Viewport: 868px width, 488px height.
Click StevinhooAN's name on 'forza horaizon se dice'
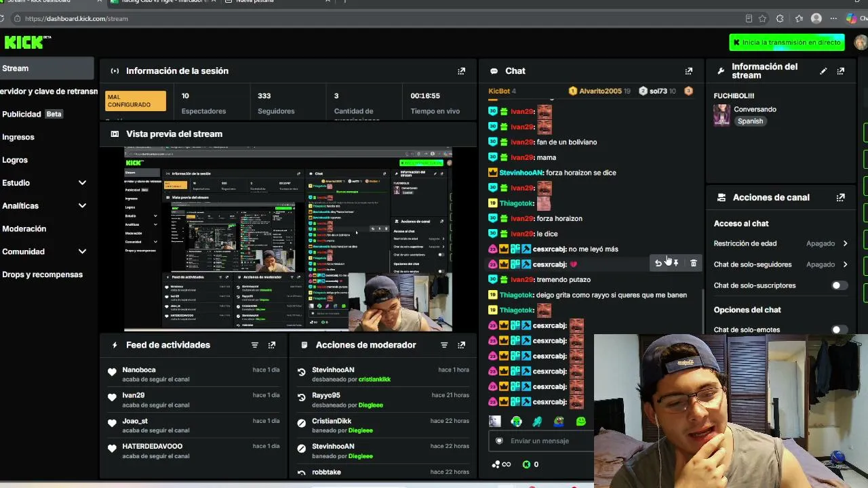tap(521, 173)
